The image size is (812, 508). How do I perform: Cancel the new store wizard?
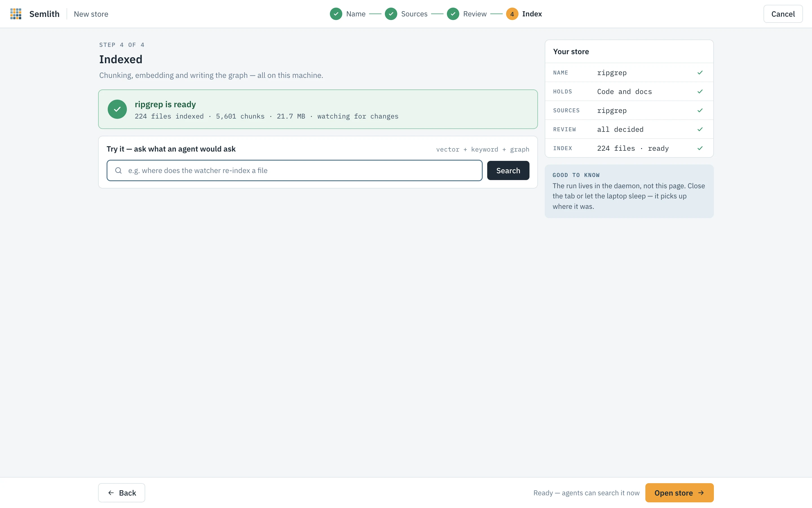coord(783,14)
